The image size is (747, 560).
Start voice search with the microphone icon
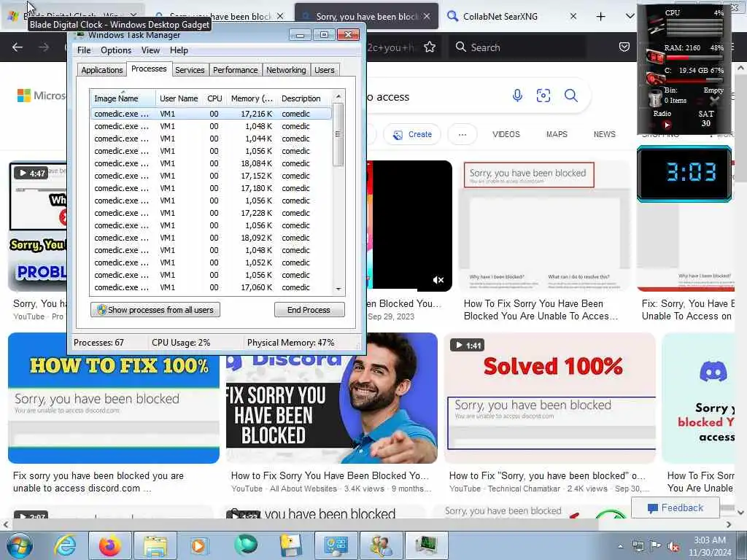[x=517, y=96]
